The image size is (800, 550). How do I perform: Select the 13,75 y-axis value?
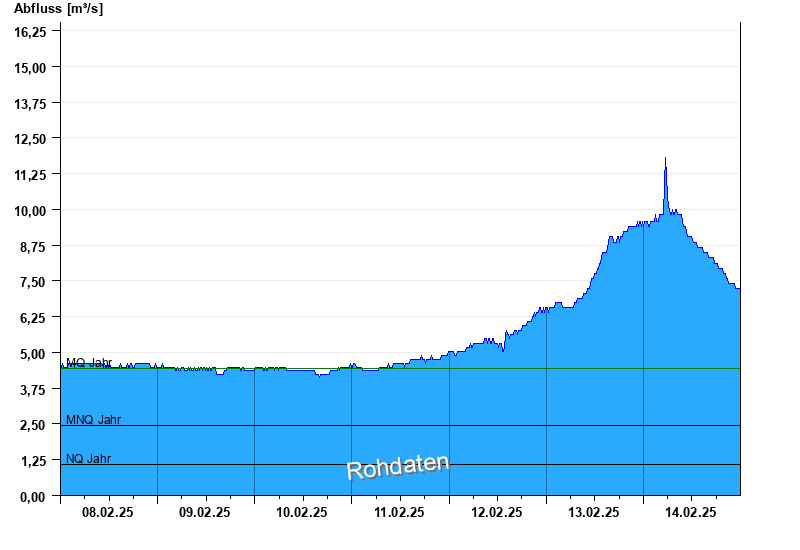click(x=30, y=104)
